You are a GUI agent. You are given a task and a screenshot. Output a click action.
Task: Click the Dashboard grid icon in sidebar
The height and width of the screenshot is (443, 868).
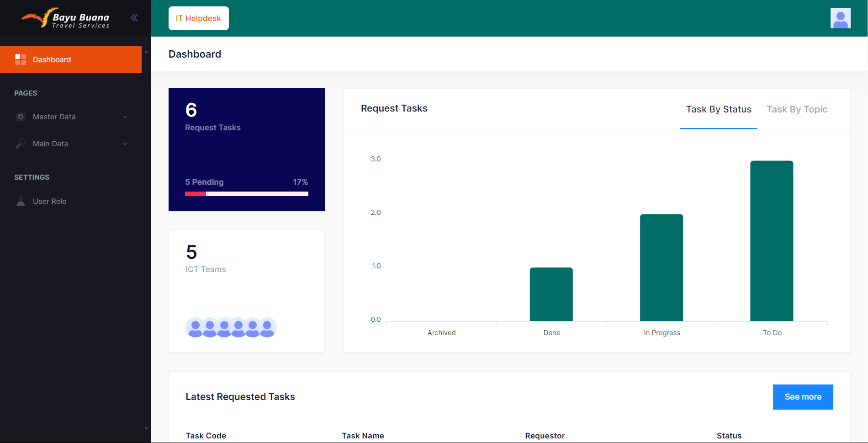point(21,59)
